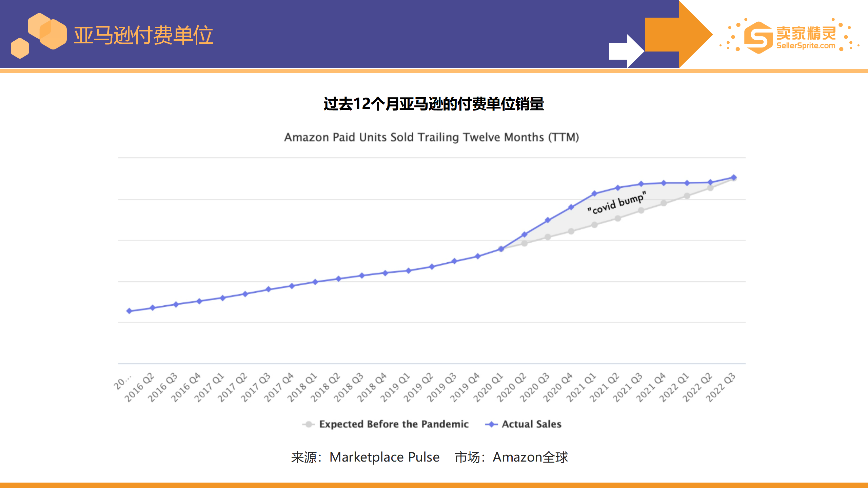Toggle visibility of Expected Before the Pandemic series
The width and height of the screenshot is (868, 488).
click(x=394, y=424)
